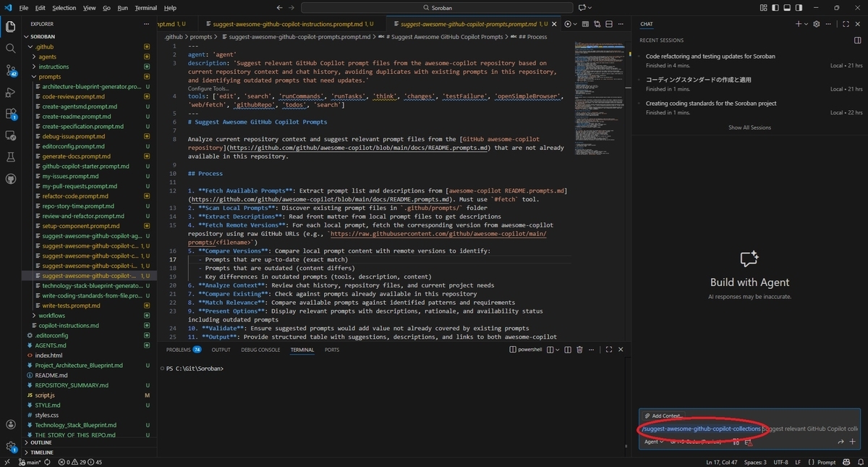Maximize the Chat panel

coord(846,24)
